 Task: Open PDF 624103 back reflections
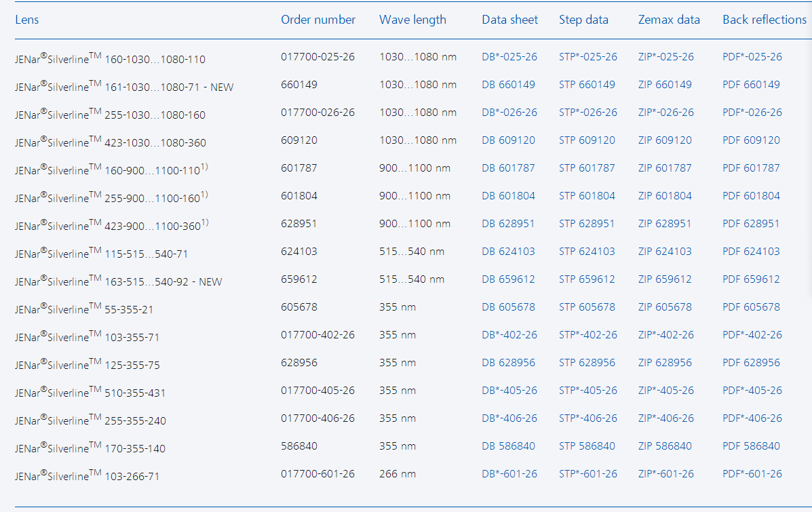coord(751,252)
